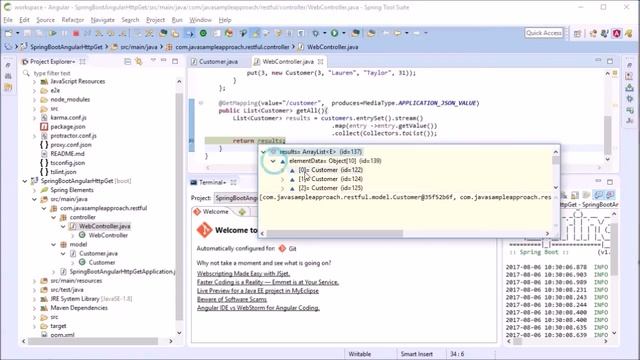640x360 pixels.
Task: Select proxy.conf.json in Project Explorer
Action: (71, 144)
